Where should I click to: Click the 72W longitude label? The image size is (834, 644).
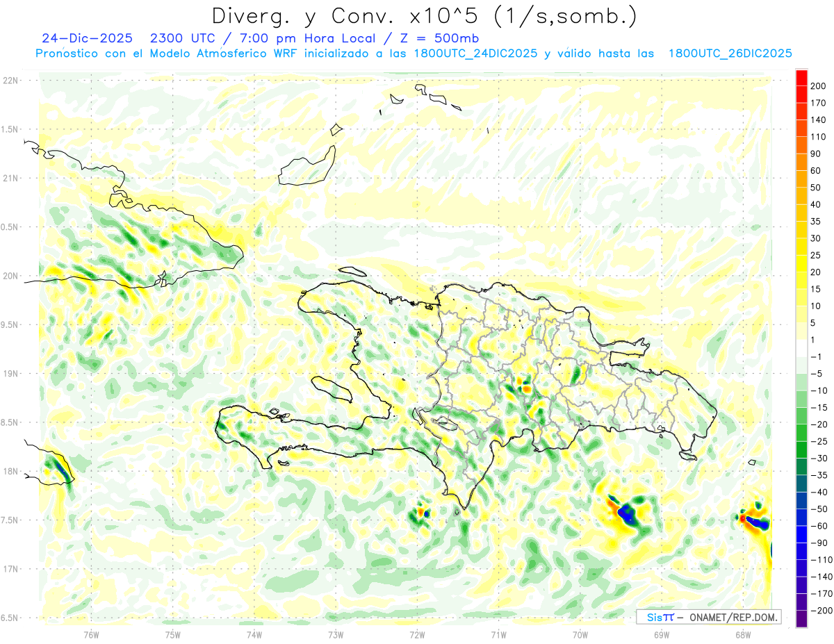pos(417,634)
